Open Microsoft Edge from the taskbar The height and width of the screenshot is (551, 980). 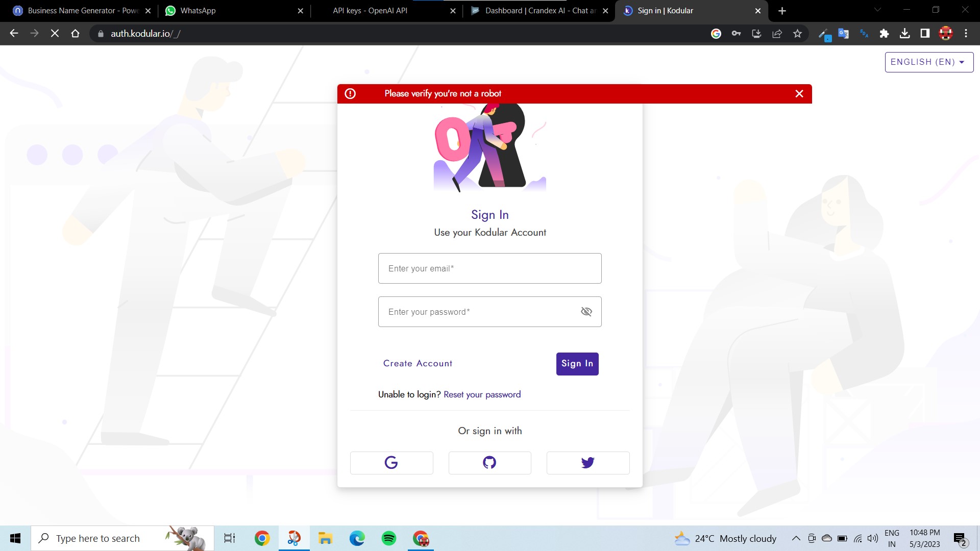(357, 538)
